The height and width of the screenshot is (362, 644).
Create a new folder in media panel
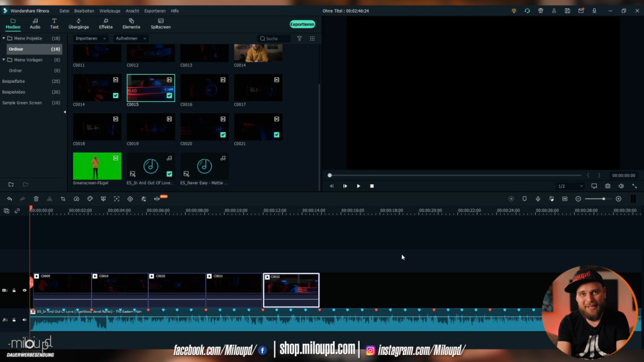click(x=11, y=185)
